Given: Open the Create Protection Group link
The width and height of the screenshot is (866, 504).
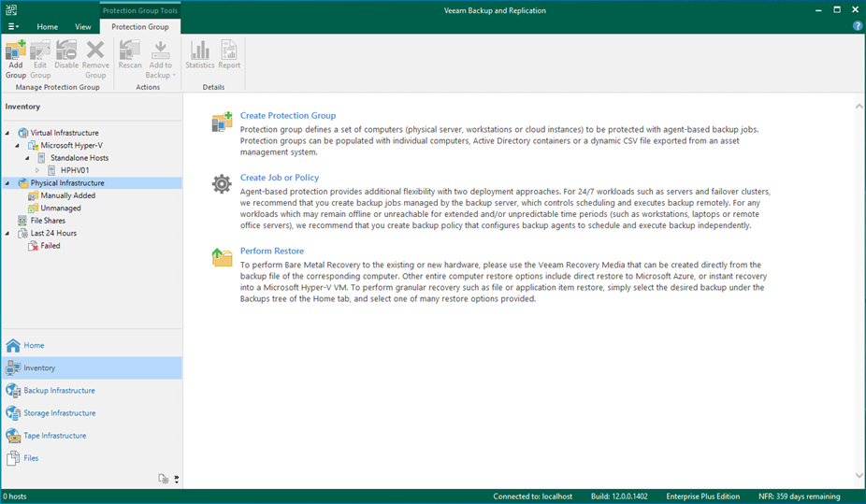Looking at the screenshot, I should point(288,115).
